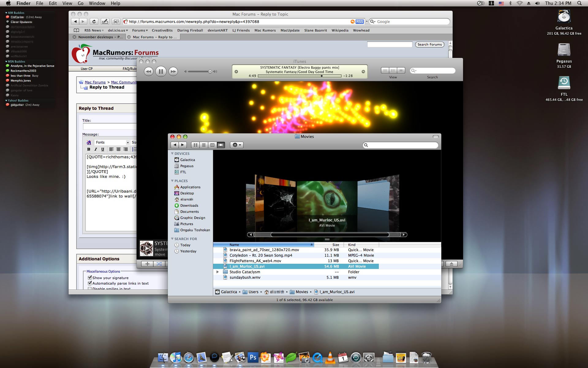Click User CP in forum navigation
This screenshot has height=368, width=588.
[x=87, y=69]
